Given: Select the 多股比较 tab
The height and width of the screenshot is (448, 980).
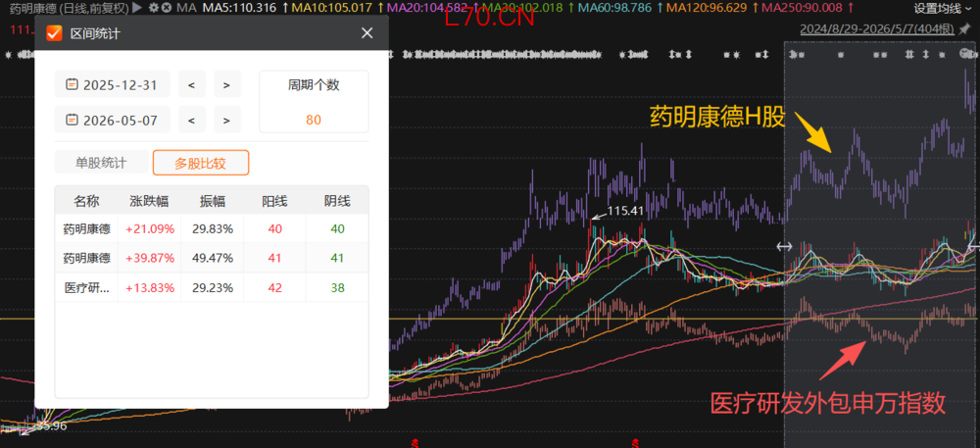Looking at the screenshot, I should 201,163.
